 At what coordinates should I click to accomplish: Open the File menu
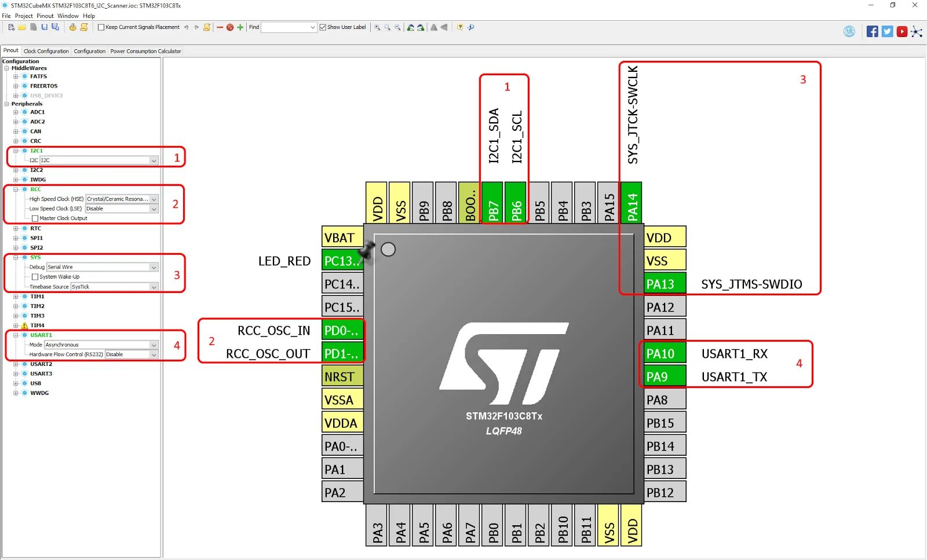6,16
